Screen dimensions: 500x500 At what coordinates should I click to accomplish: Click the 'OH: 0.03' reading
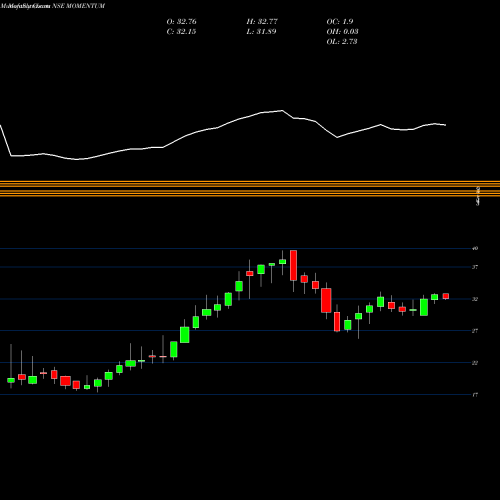pos(342,32)
